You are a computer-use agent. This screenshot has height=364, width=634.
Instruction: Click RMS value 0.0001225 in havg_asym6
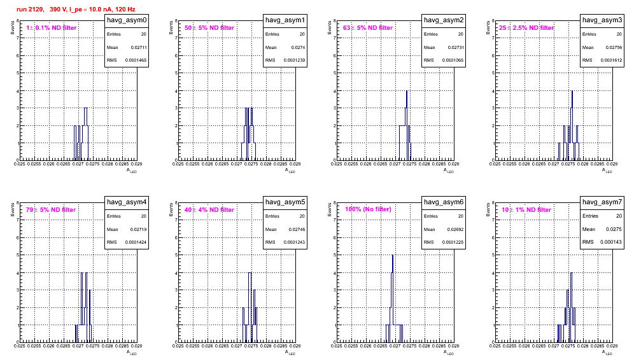point(453,242)
